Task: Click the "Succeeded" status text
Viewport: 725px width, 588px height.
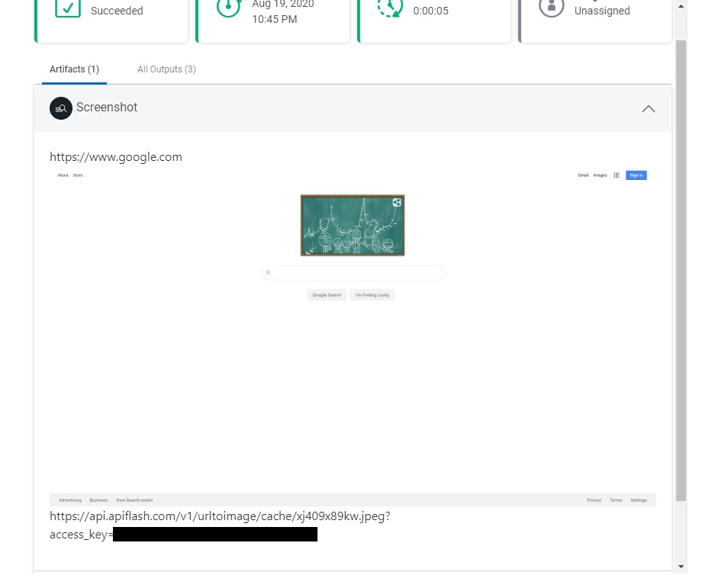Action: coord(117,11)
